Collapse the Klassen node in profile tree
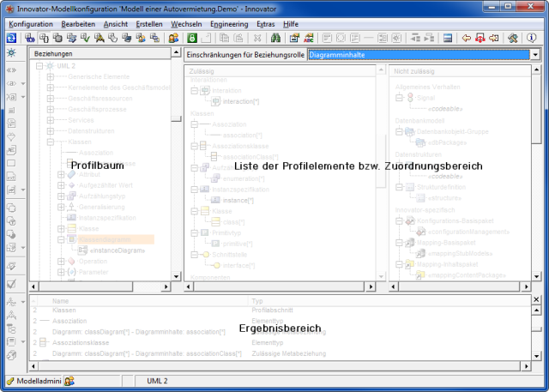The height and width of the screenshot is (392, 549). point(51,142)
